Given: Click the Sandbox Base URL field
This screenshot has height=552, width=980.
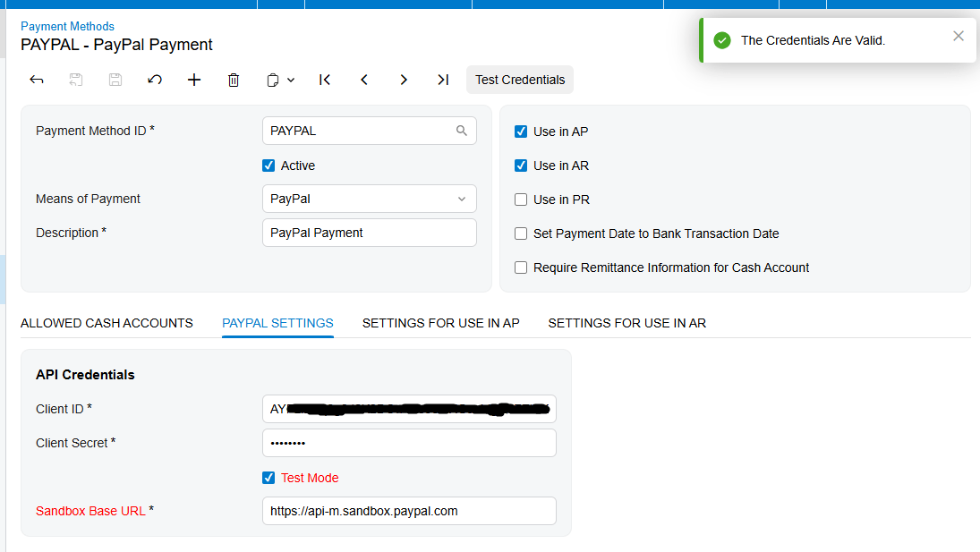Looking at the screenshot, I should (x=409, y=511).
